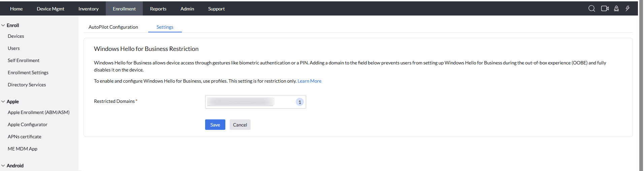
Task: Collapse the Enroll sidebar section
Action: click(3, 25)
